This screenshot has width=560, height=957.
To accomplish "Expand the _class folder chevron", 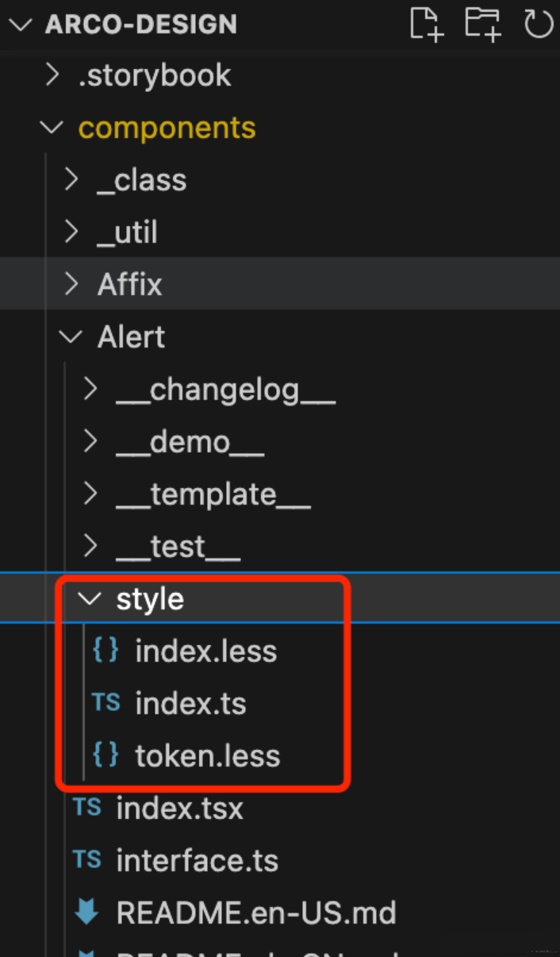I will pyautogui.click(x=71, y=180).
